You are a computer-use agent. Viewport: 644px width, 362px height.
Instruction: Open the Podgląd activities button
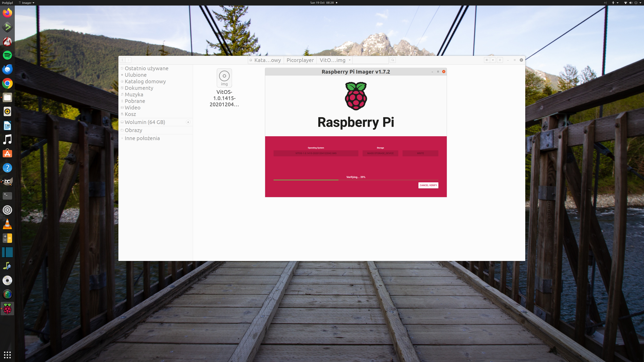[7, 3]
